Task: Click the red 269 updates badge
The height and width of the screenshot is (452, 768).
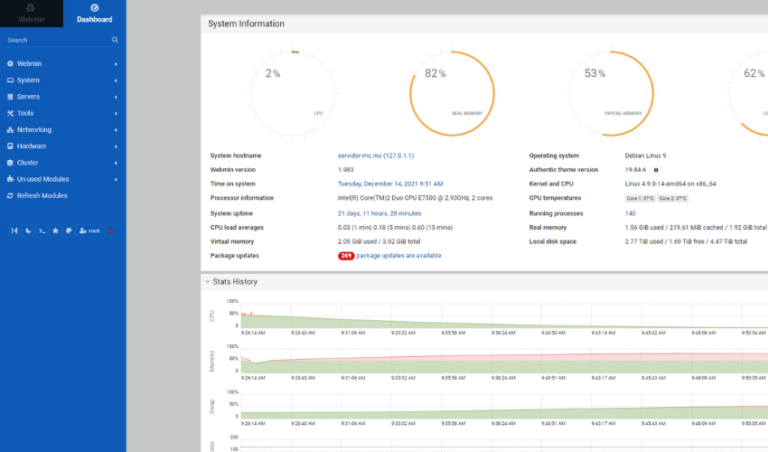Action: point(346,256)
